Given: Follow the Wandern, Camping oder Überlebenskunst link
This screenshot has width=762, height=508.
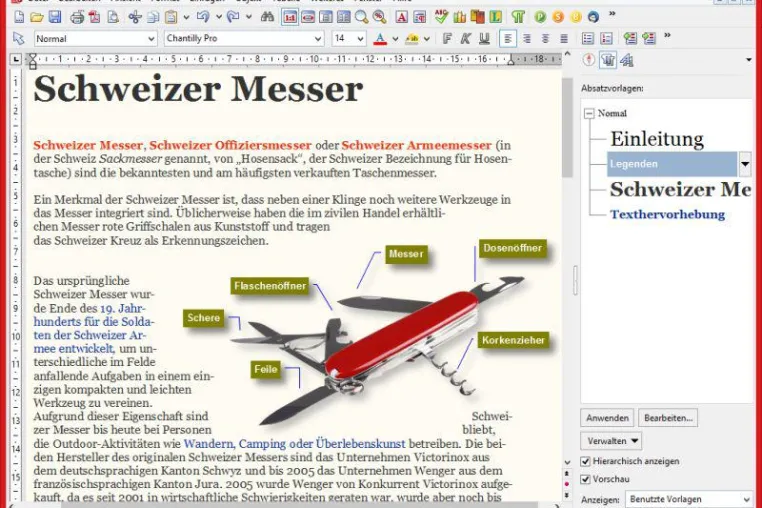Looking at the screenshot, I should [x=294, y=444].
